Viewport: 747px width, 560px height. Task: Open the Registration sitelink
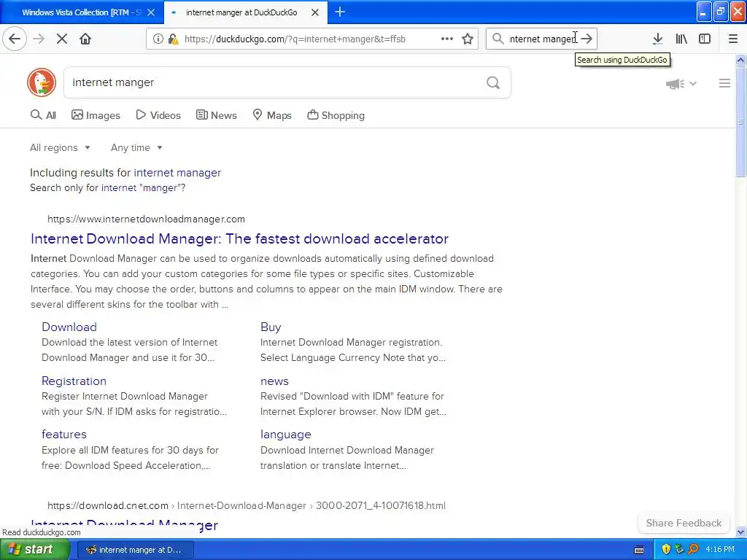(74, 381)
